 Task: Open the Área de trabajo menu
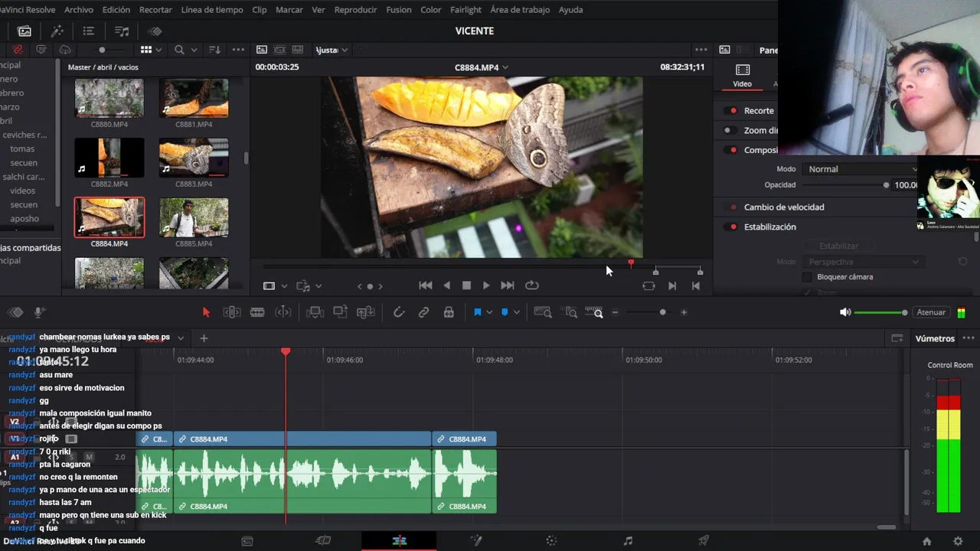click(520, 10)
